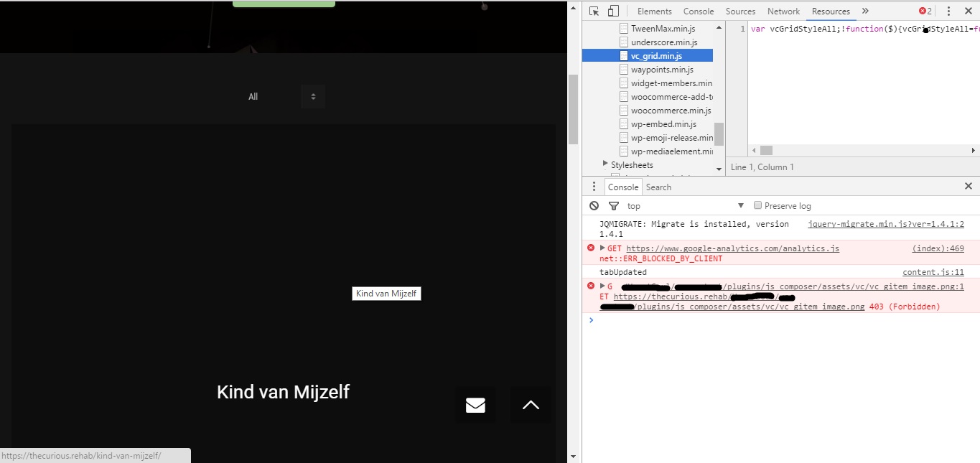
Task: Open the 'Kind van Mijzelf' title link
Action: pyautogui.click(x=283, y=392)
